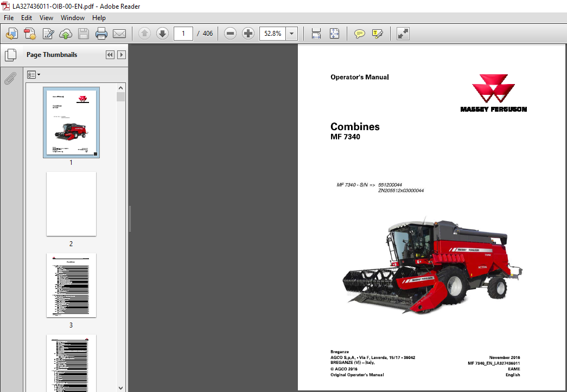Open the Page Thumbnails pane icon
Viewport: 567px width, 392px height.
coord(10,55)
